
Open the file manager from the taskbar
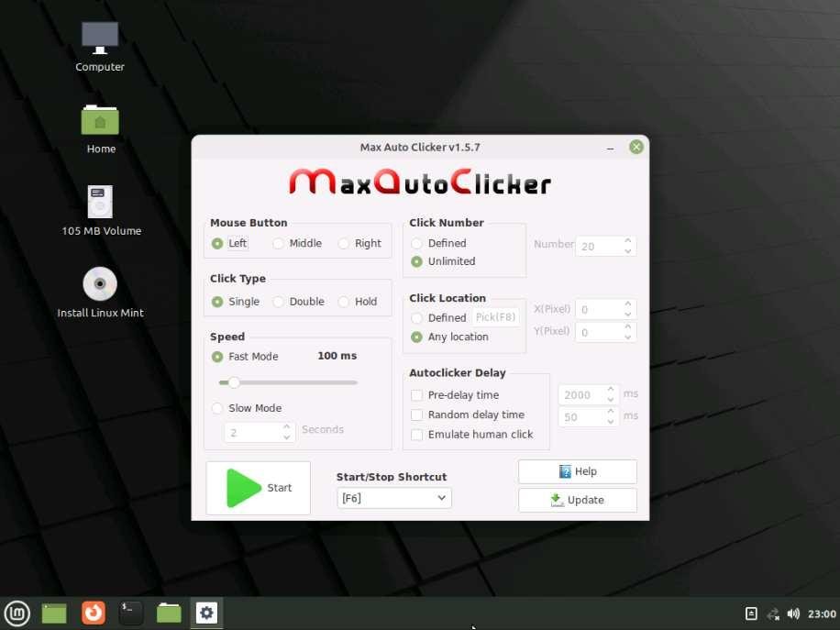(169, 613)
